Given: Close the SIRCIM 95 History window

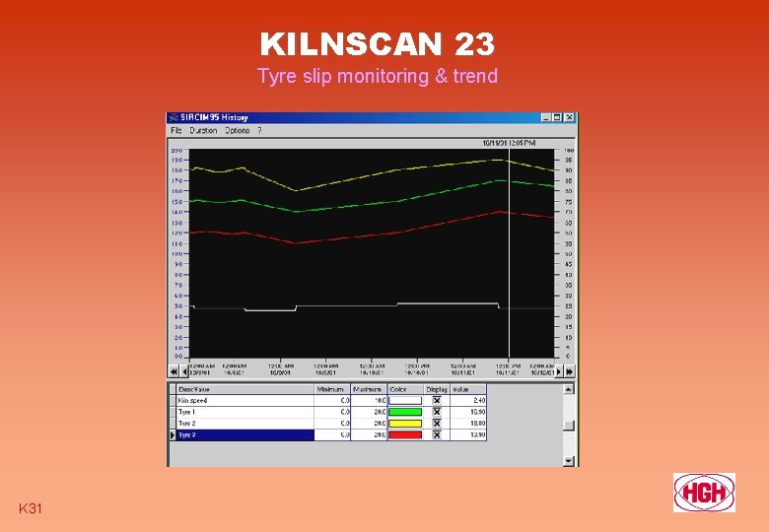Looking at the screenshot, I should 569,117.
